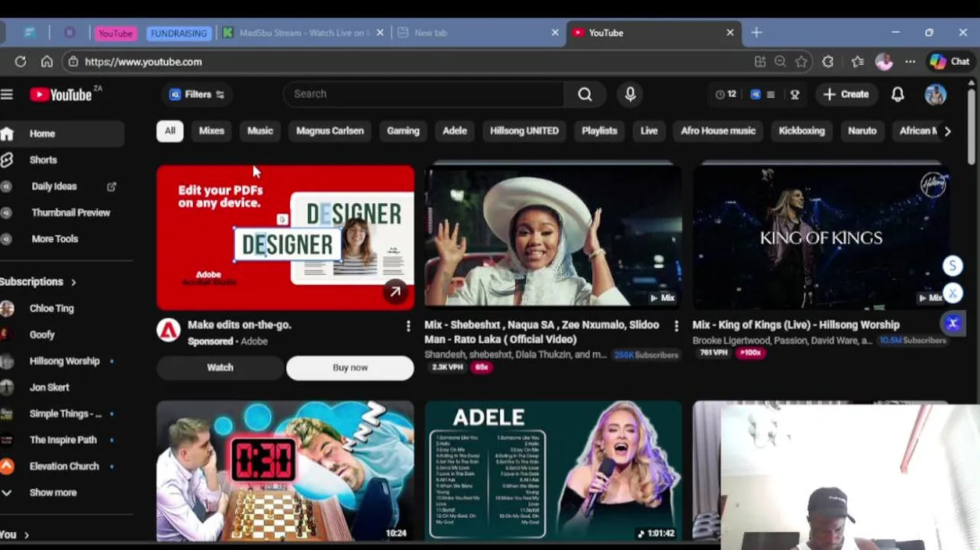980x550 pixels.
Task: Click Watch on the Adobe ad
Action: 220,367
